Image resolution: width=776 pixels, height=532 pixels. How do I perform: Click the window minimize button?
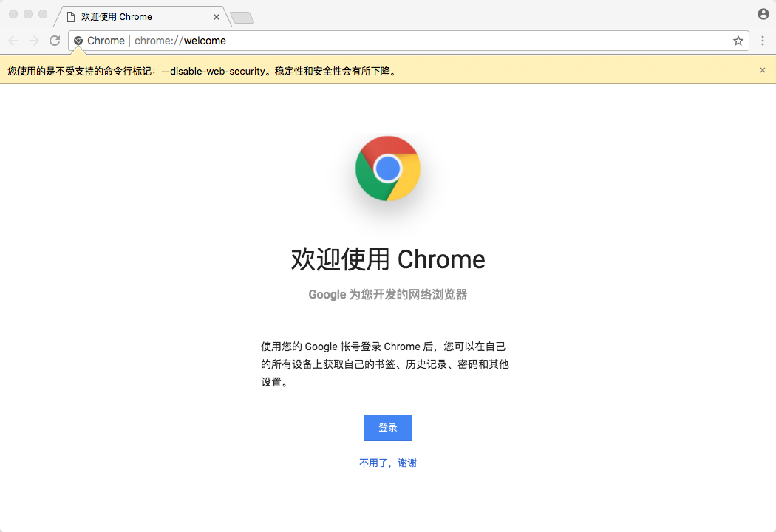(x=28, y=14)
